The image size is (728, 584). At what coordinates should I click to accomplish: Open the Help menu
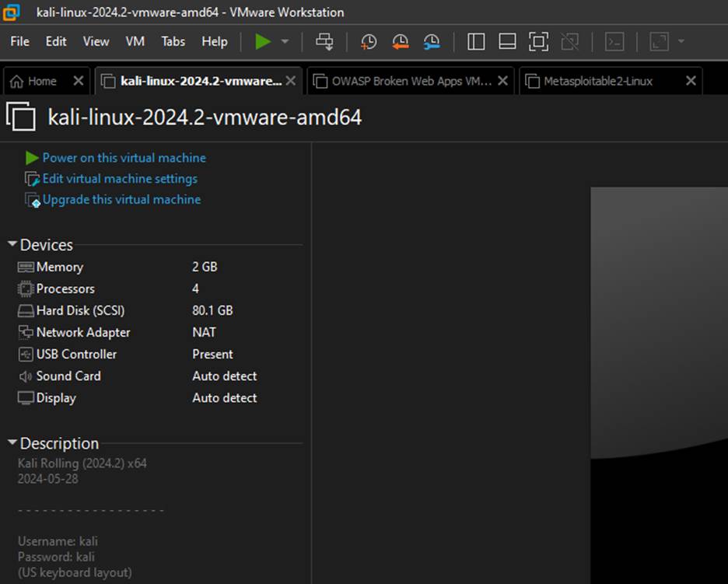point(215,41)
